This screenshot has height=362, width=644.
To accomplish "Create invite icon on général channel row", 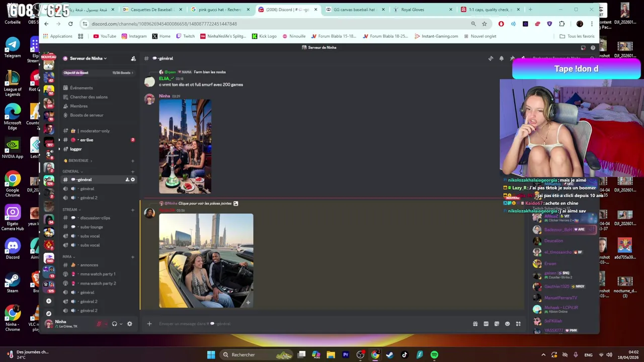I will click(127, 179).
